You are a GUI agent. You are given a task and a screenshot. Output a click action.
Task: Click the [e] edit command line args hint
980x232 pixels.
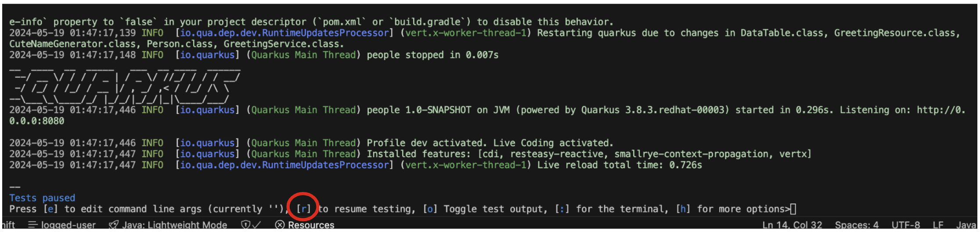(x=50, y=209)
